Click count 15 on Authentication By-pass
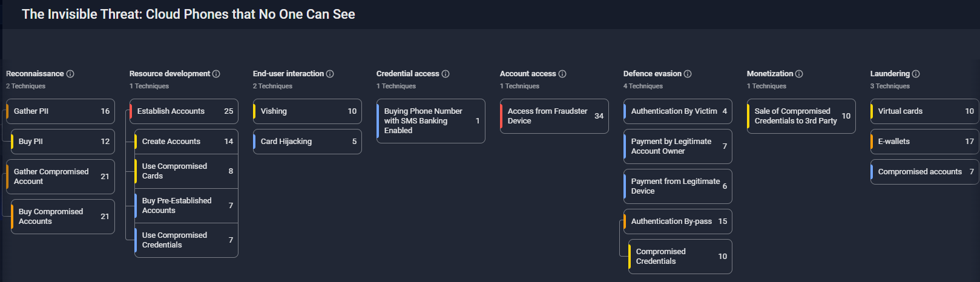 tap(722, 221)
